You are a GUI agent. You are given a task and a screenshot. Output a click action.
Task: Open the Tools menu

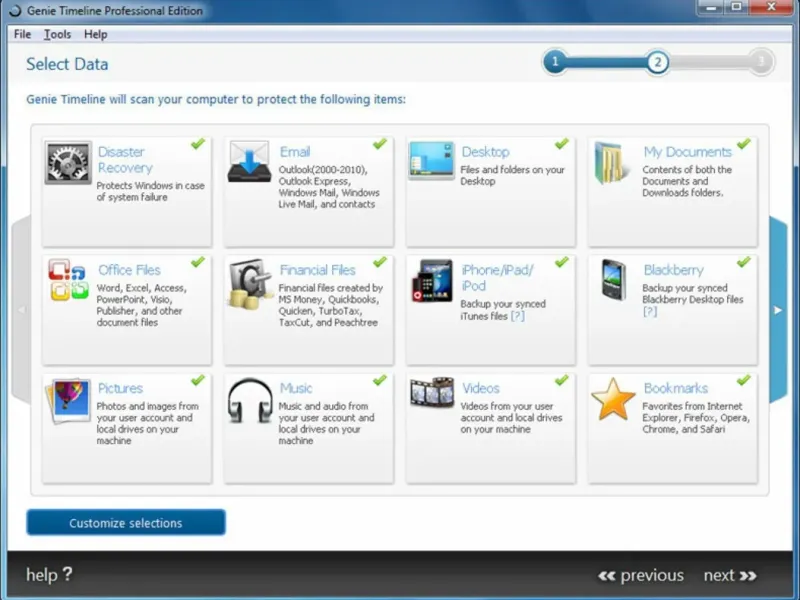coord(57,34)
